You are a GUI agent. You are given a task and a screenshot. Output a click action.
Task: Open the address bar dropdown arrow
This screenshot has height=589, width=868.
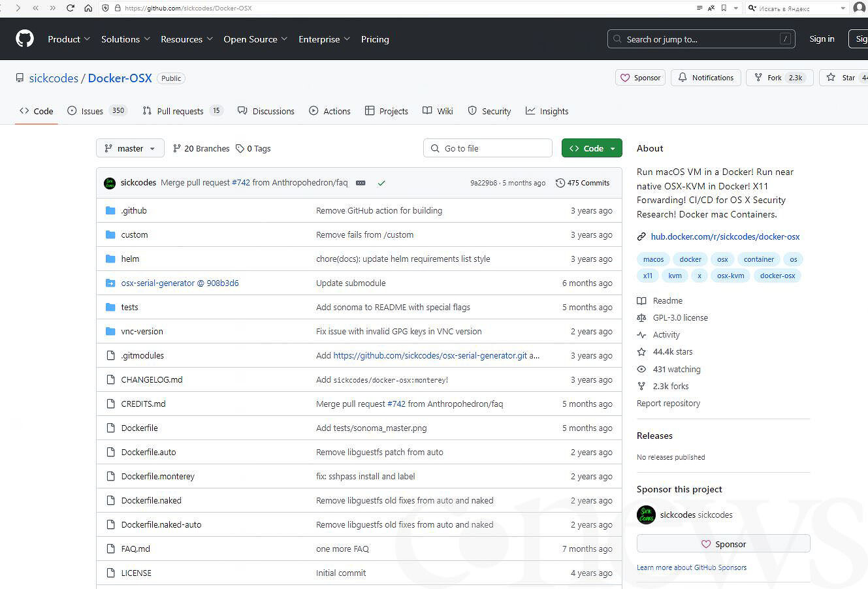736,8
